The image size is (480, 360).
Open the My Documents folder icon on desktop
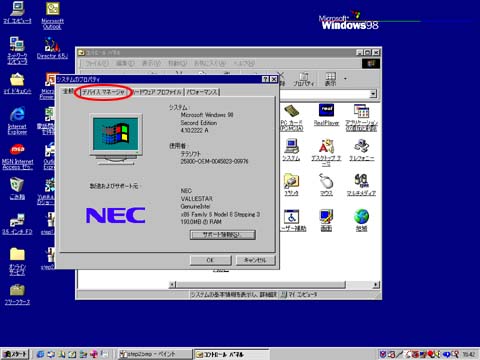(x=17, y=83)
